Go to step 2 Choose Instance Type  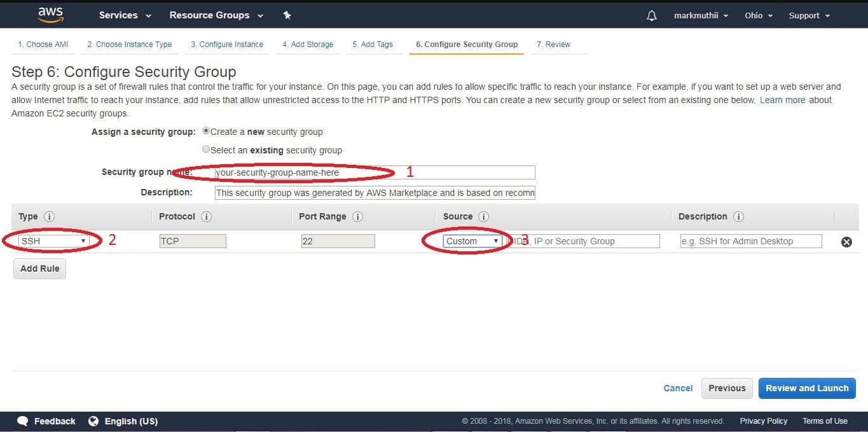pyautogui.click(x=130, y=45)
